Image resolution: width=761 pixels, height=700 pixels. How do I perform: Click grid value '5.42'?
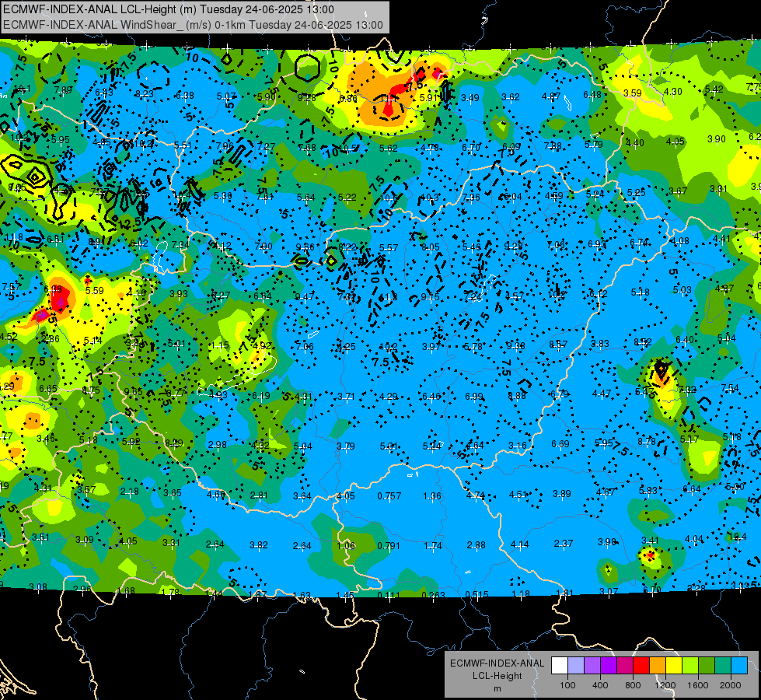[714, 89]
